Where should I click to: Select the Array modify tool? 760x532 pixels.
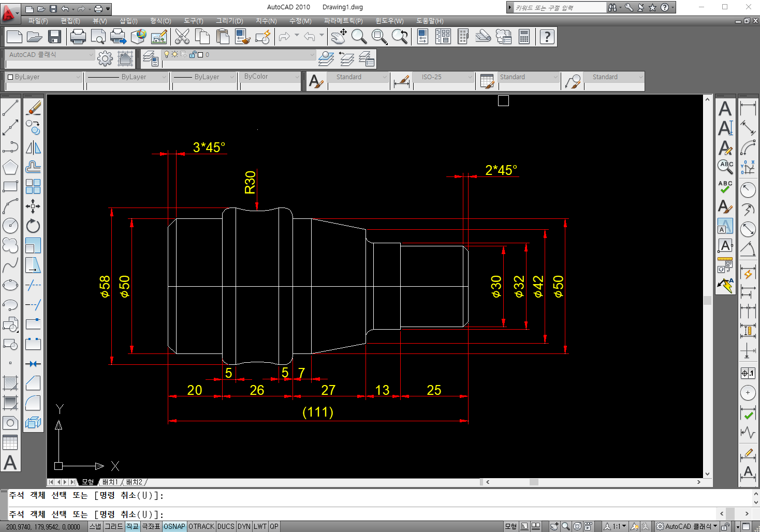[x=33, y=187]
